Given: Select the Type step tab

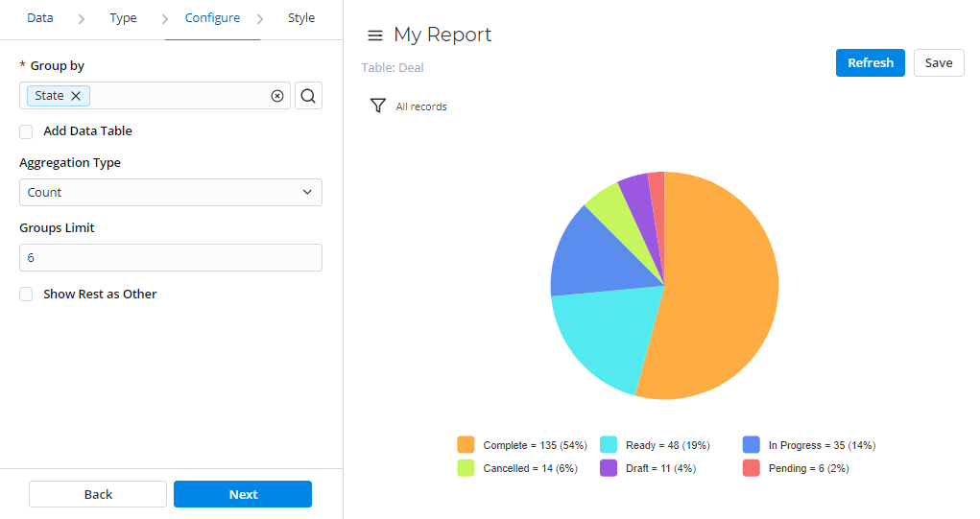Looking at the screenshot, I should pos(123,18).
